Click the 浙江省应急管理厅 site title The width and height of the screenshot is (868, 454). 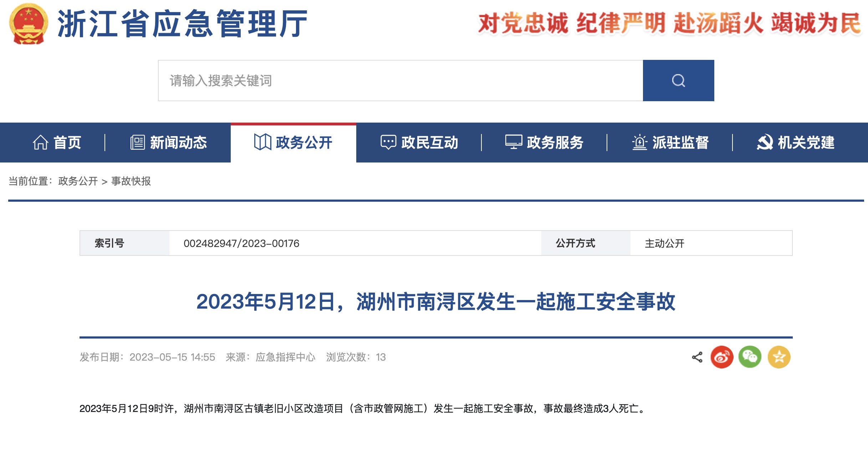182,24
